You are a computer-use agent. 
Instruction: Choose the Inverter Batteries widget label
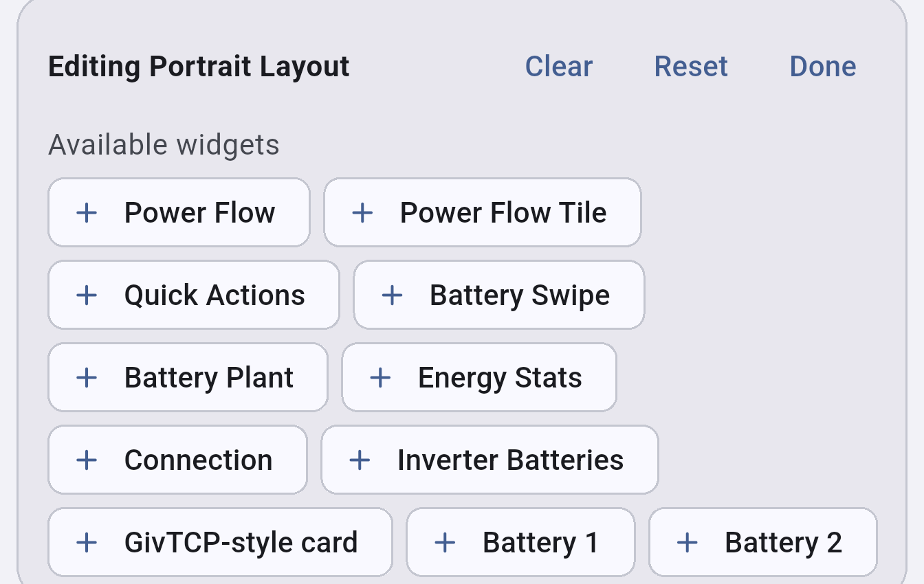coord(510,460)
